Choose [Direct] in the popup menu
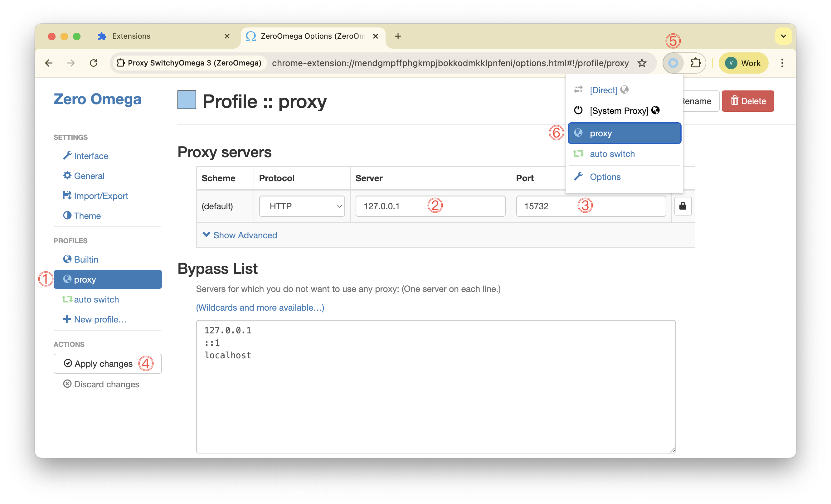The image size is (831, 504). pyautogui.click(x=624, y=90)
